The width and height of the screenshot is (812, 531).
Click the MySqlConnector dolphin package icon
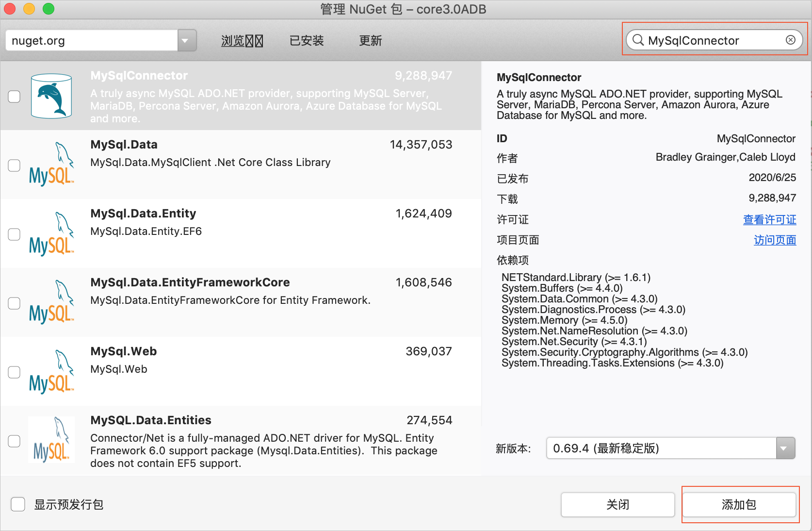tap(51, 96)
